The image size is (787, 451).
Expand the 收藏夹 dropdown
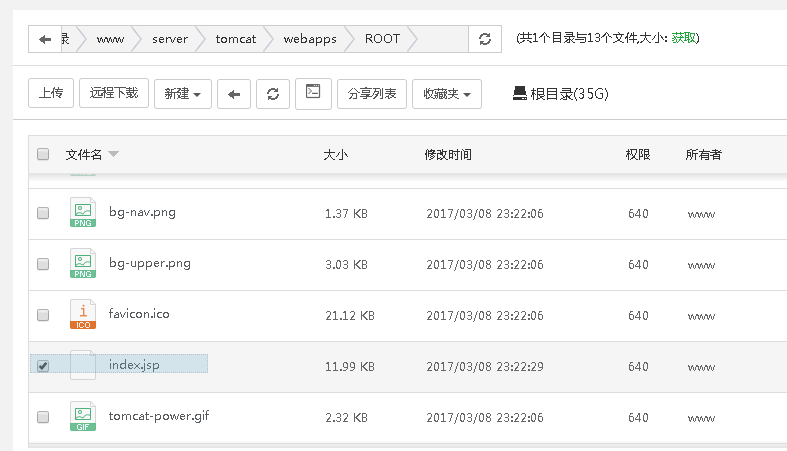click(x=446, y=94)
